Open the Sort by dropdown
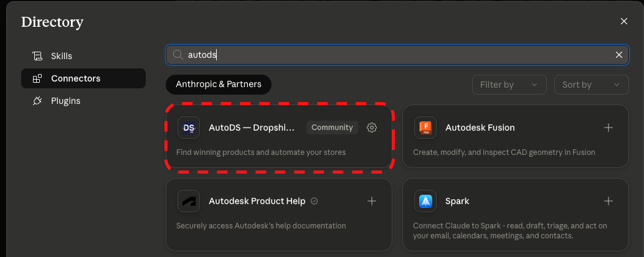The width and height of the screenshot is (644, 257). tap(592, 85)
